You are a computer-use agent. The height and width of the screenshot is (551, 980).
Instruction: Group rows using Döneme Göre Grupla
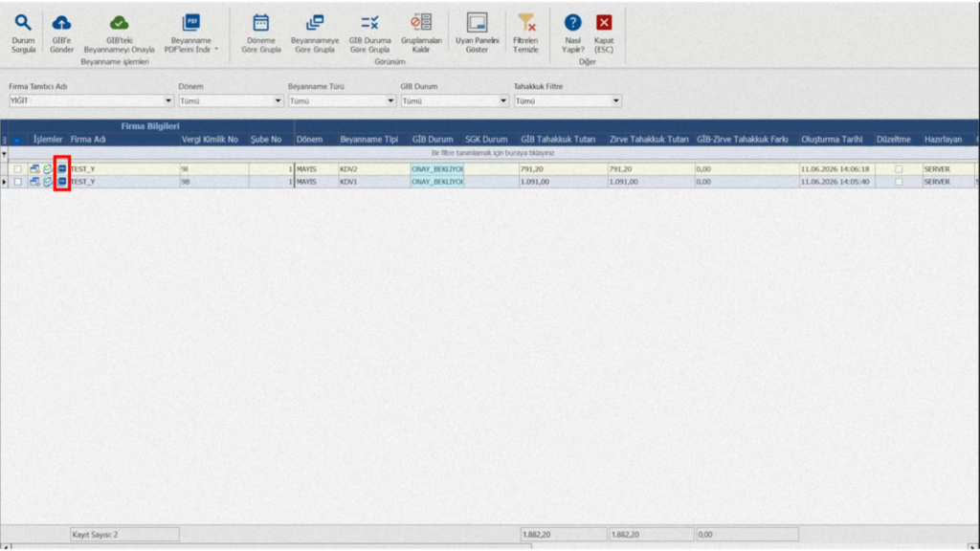point(260,23)
